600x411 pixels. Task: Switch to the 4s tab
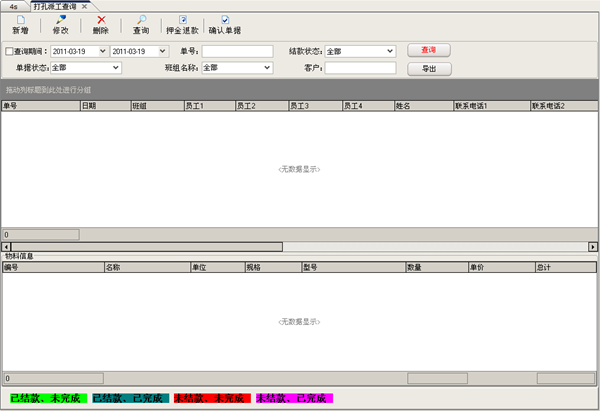(x=13, y=6)
